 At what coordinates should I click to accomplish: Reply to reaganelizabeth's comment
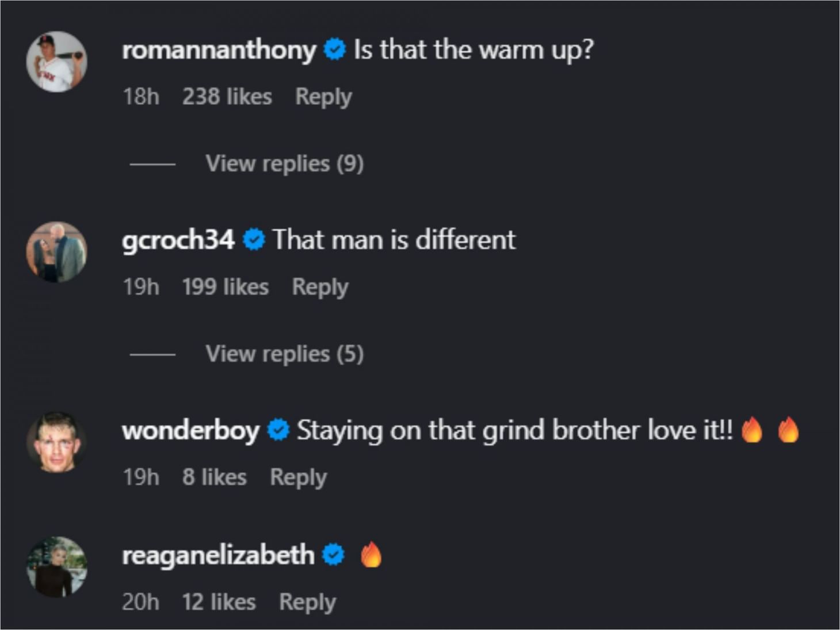point(307,602)
